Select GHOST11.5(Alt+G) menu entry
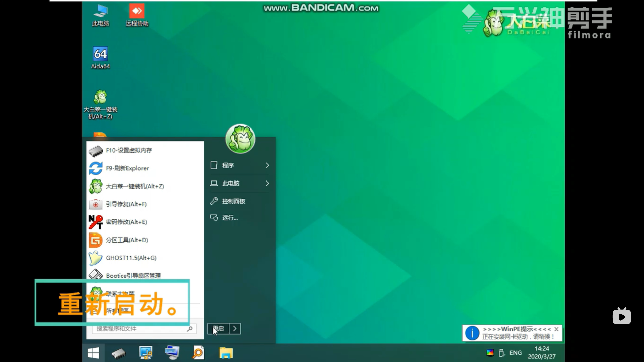 131,258
